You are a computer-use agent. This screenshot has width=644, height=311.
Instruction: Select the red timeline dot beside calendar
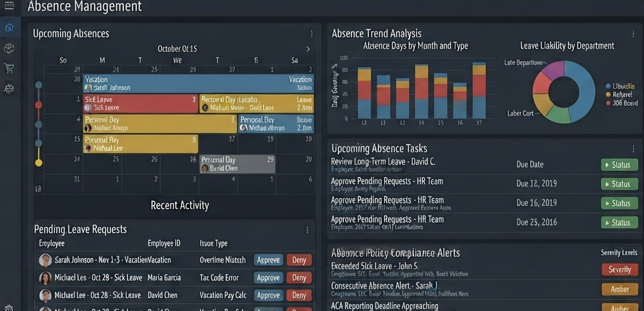pyautogui.click(x=39, y=105)
